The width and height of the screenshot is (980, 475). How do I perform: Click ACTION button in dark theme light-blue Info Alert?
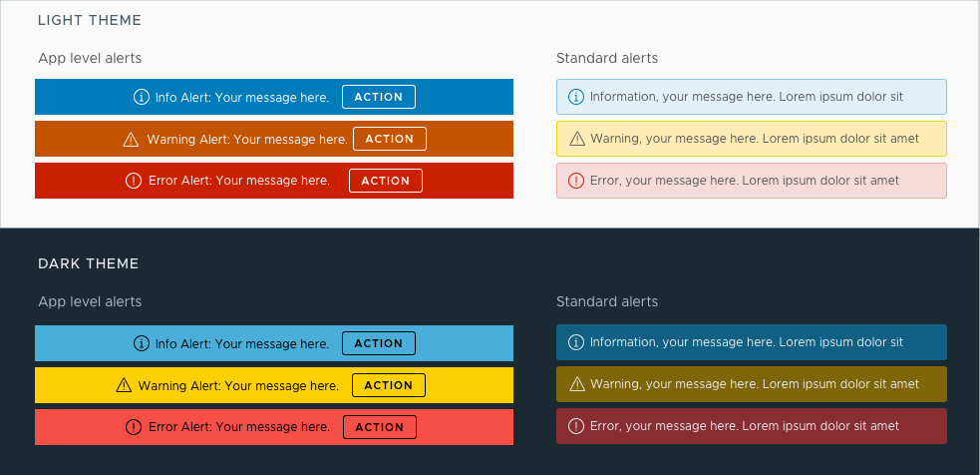coord(379,343)
